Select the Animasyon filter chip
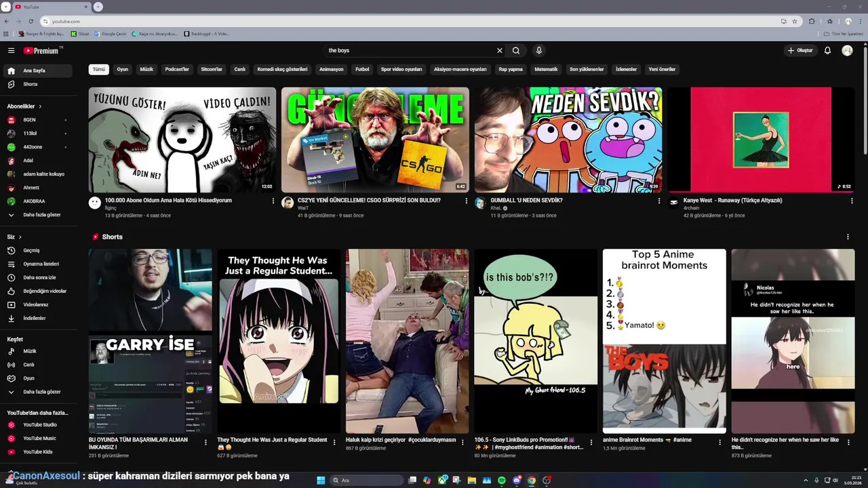This screenshot has height=488, width=868. coord(332,69)
